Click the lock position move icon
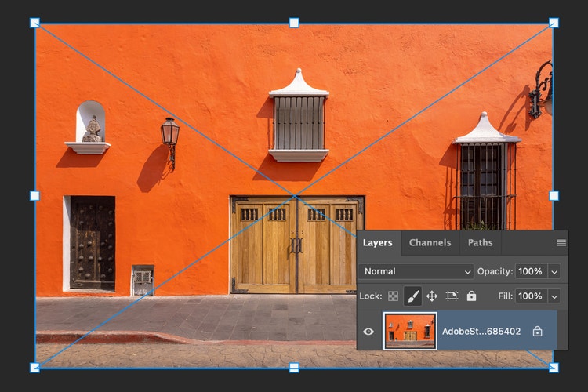 (x=432, y=296)
